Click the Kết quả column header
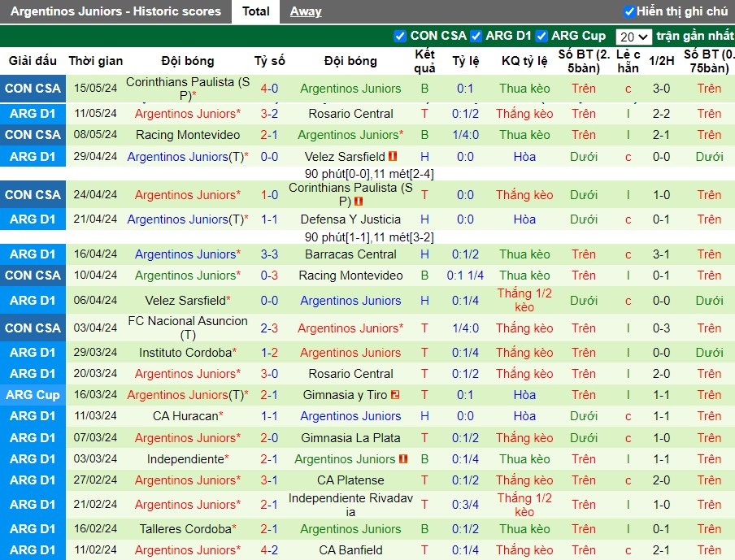This screenshot has width=735, height=560. click(x=424, y=61)
